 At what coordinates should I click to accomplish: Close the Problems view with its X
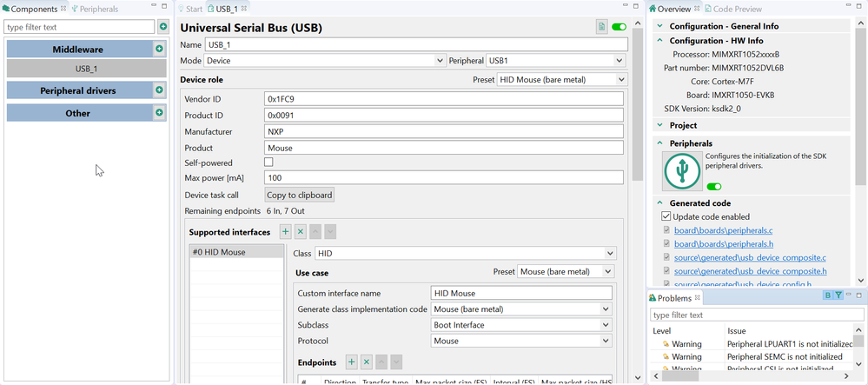(698, 298)
